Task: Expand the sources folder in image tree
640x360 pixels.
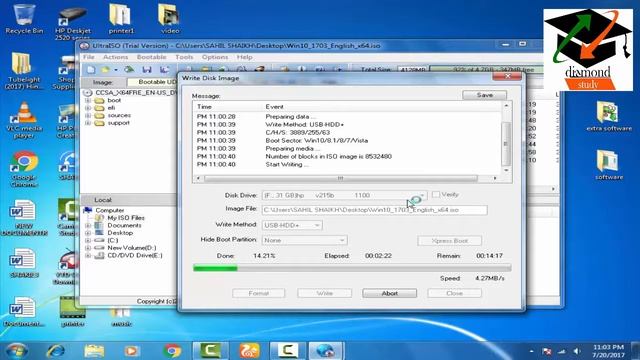Action: click(88, 116)
